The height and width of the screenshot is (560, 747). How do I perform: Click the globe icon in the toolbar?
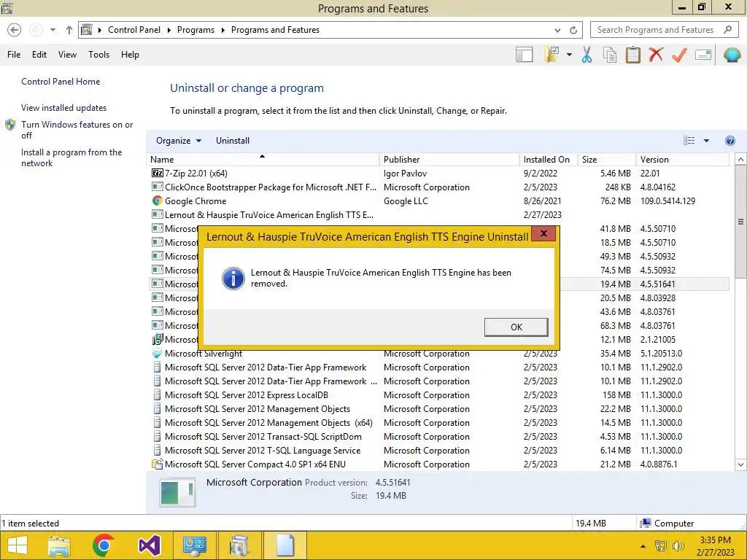pyautogui.click(x=732, y=55)
